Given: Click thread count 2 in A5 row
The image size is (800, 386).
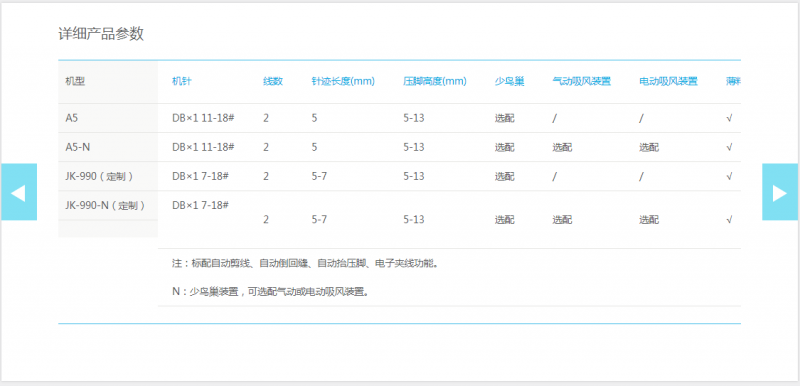Looking at the screenshot, I should 266,118.
